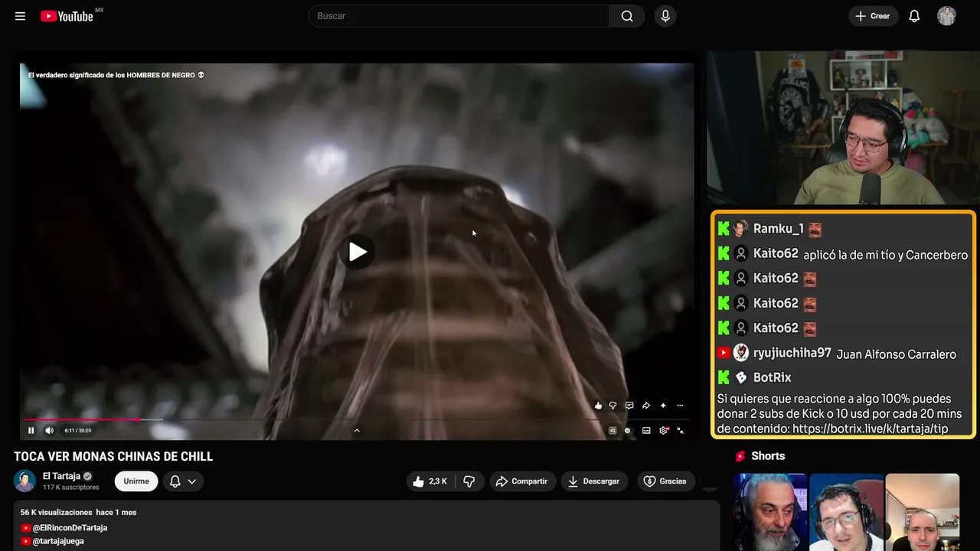
Task: Open the third Shorts thumbnail on the right
Action: [923, 512]
